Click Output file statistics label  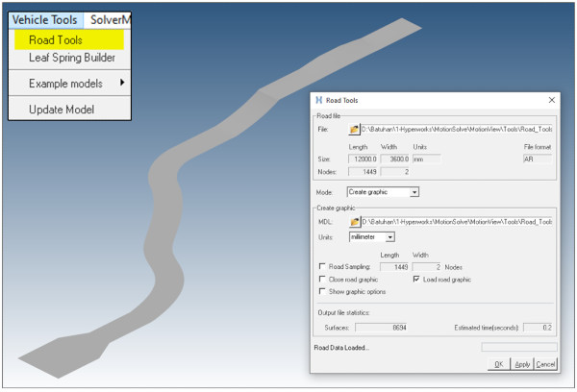[343, 312]
